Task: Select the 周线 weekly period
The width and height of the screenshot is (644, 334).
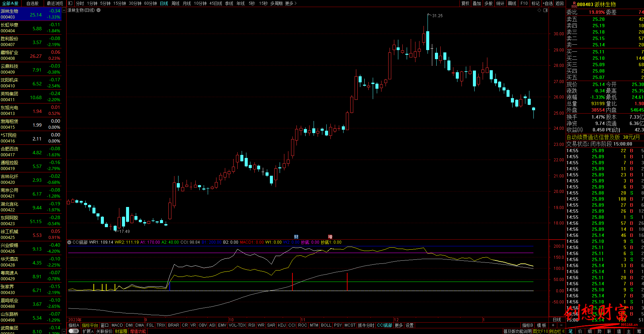Action: [175, 3]
